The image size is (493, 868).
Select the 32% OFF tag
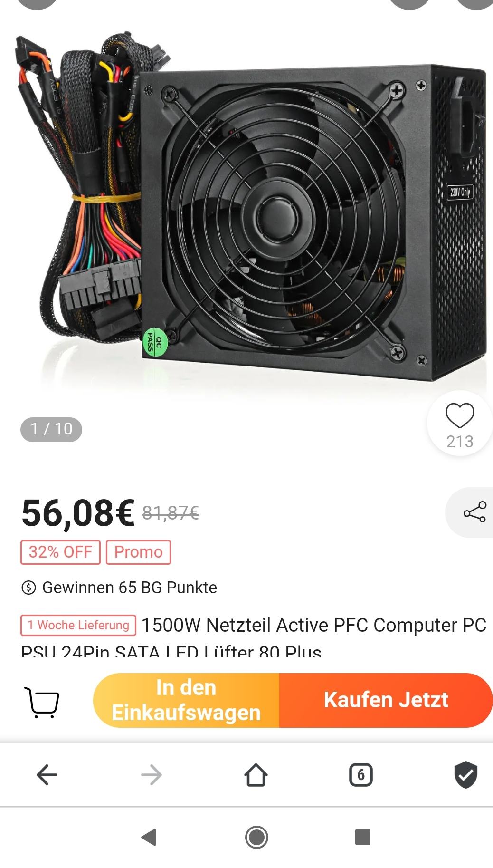(60, 552)
